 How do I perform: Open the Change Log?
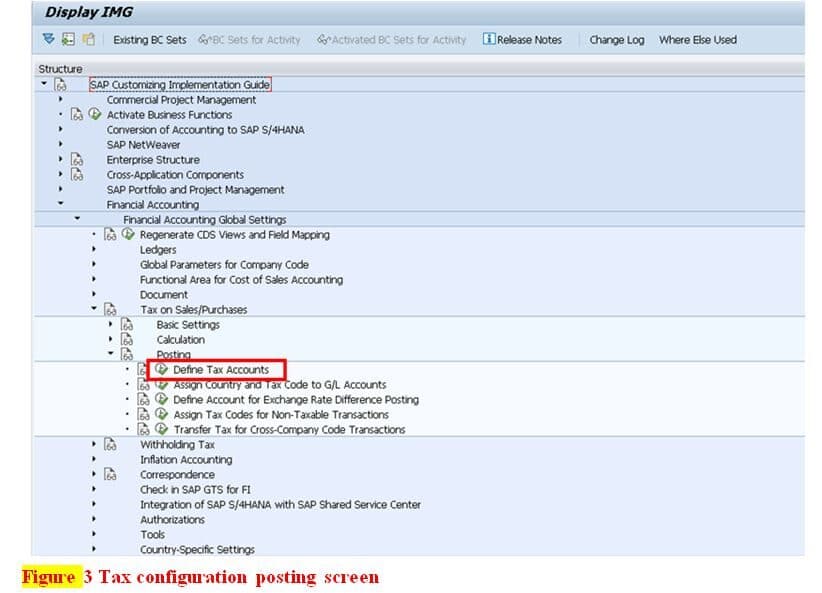(616, 40)
